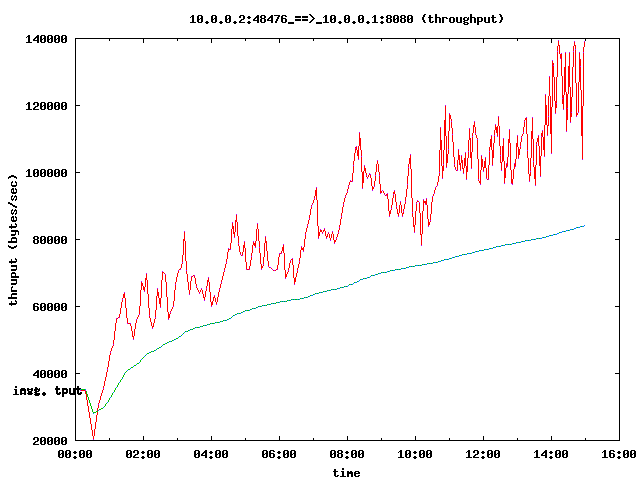
Task: Click the right end of the smooth average line
Action: [x=584, y=226]
